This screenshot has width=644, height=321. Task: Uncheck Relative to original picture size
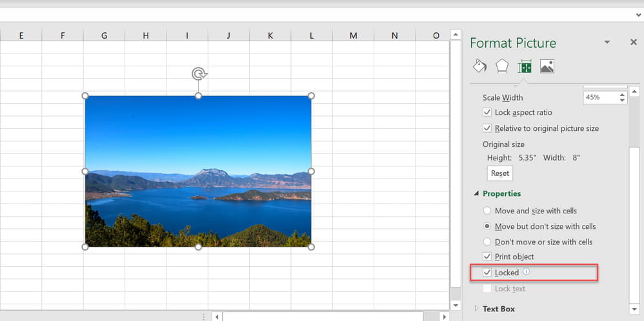click(487, 128)
